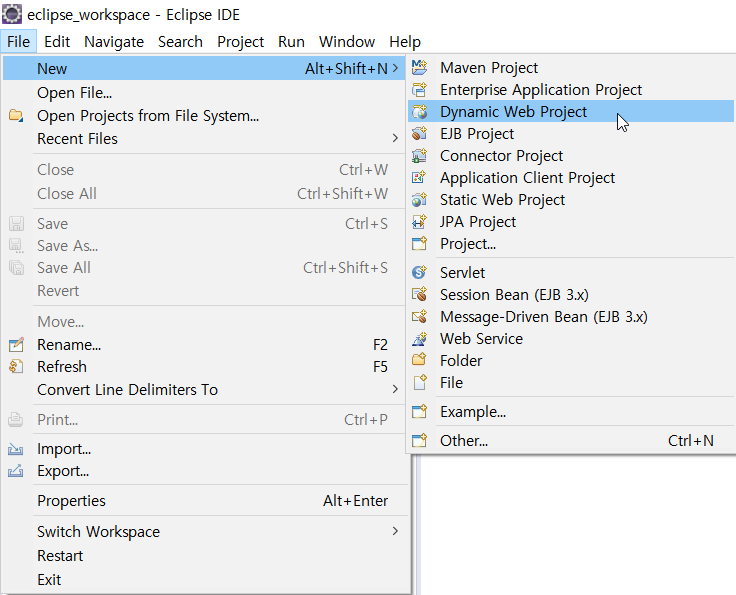Click the Eclipse logo in title bar

(x=12, y=14)
